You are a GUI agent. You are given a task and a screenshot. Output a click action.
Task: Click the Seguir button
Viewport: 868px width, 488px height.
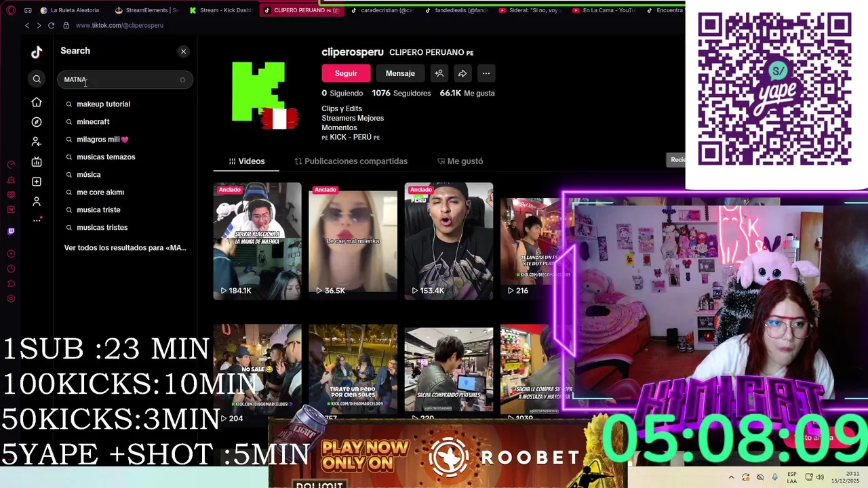pos(346,73)
